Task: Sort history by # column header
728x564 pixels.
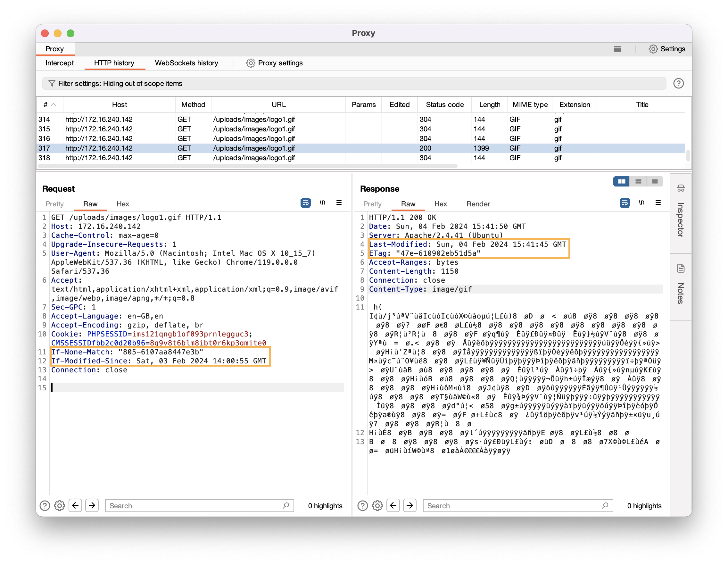Action: 49,105
